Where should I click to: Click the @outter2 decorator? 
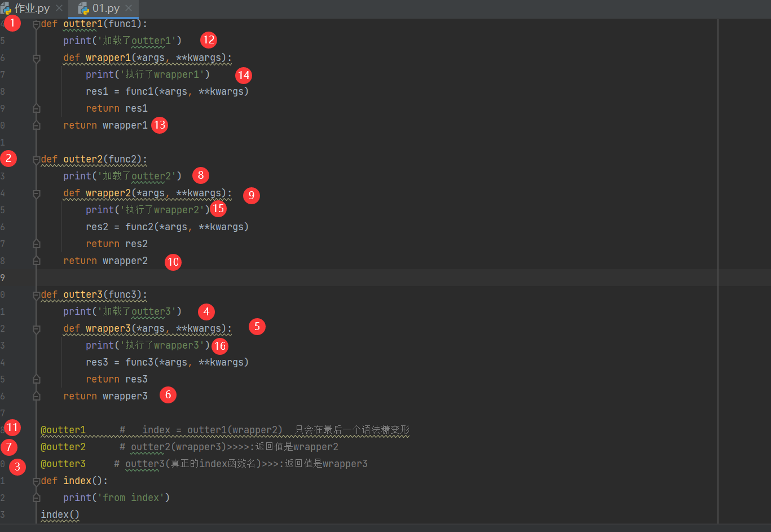63,447
